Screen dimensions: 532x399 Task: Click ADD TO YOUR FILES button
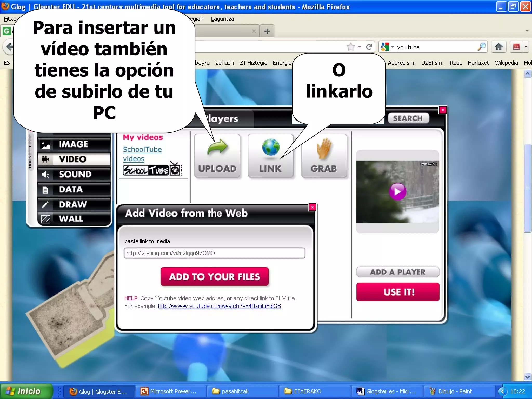click(215, 277)
